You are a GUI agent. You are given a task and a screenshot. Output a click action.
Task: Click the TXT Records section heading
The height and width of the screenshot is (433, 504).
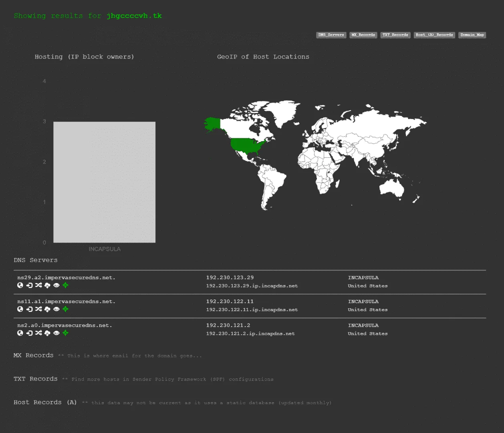[36, 379]
